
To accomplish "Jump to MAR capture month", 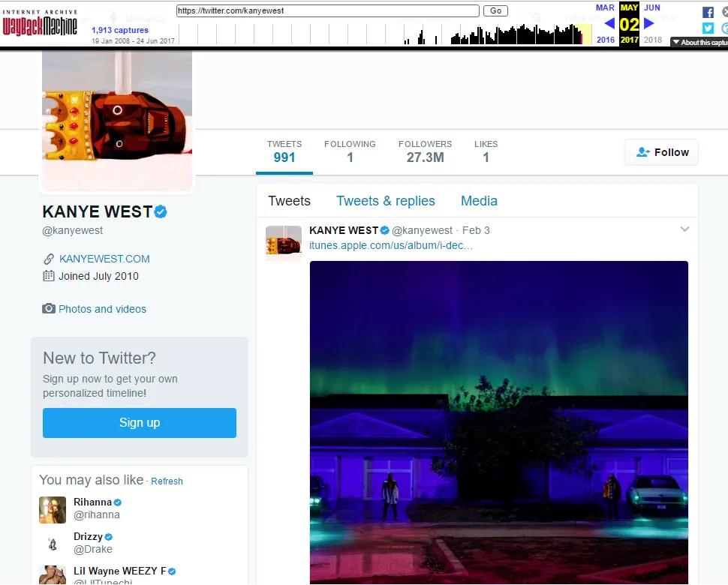I will click(605, 7).
